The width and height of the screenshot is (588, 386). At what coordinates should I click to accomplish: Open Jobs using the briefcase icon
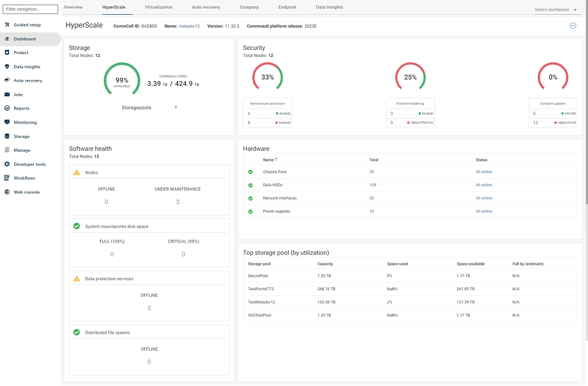coord(6,94)
